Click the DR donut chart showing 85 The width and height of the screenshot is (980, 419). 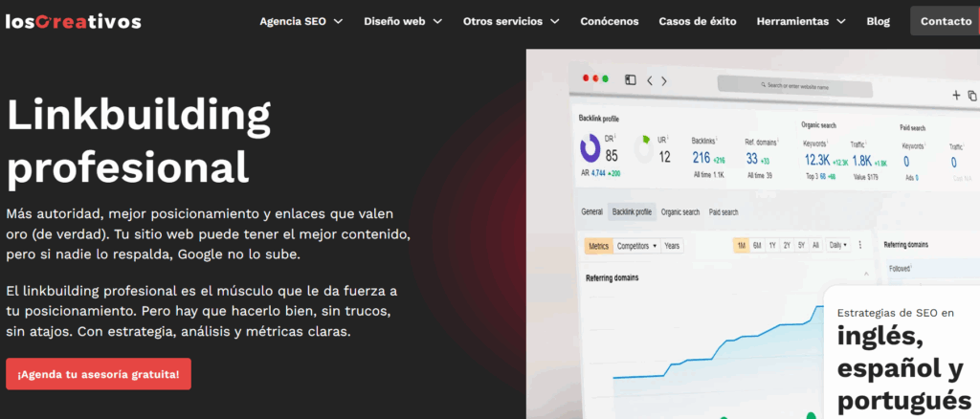pos(590,148)
